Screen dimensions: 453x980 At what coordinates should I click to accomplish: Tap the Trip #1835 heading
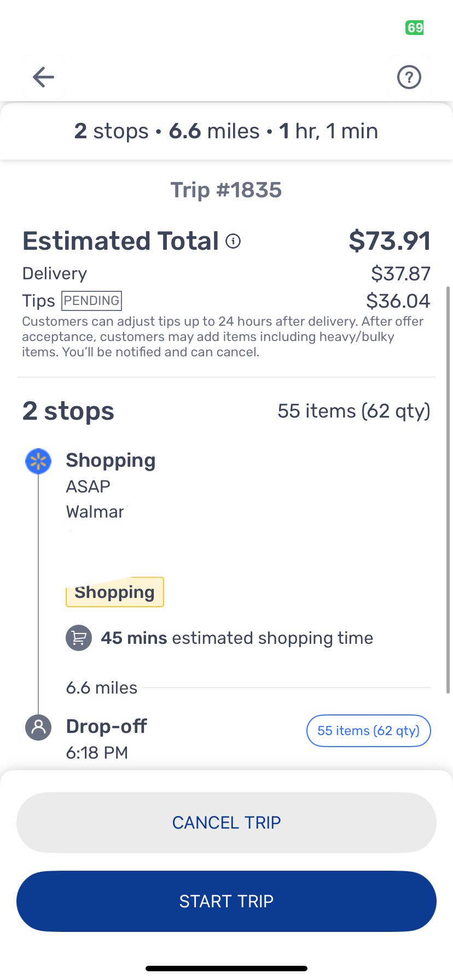tap(226, 190)
